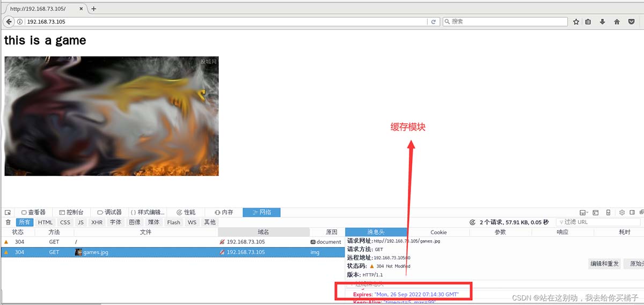Image resolution: width=644 pixels, height=305 pixels.
Task: Open performance analysis stopwatch icon
Action: (x=472, y=222)
